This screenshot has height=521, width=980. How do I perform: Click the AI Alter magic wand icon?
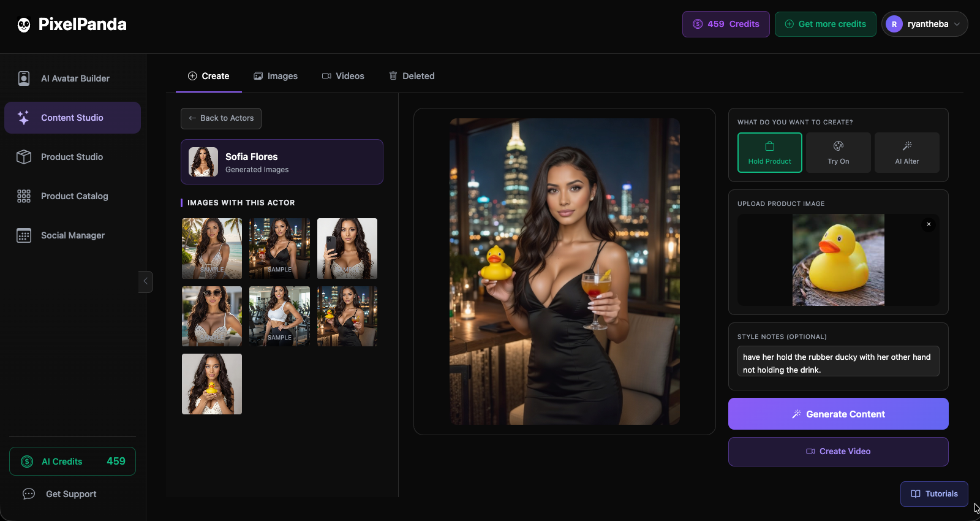tap(907, 146)
